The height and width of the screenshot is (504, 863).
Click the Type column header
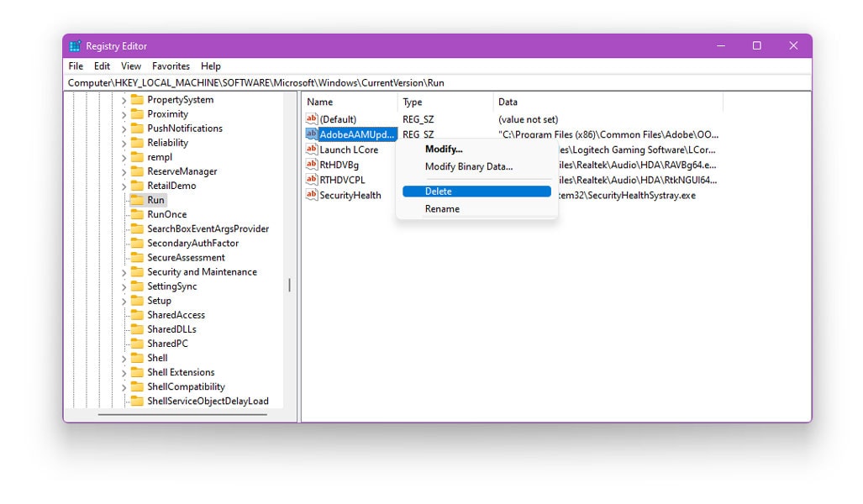tap(445, 102)
